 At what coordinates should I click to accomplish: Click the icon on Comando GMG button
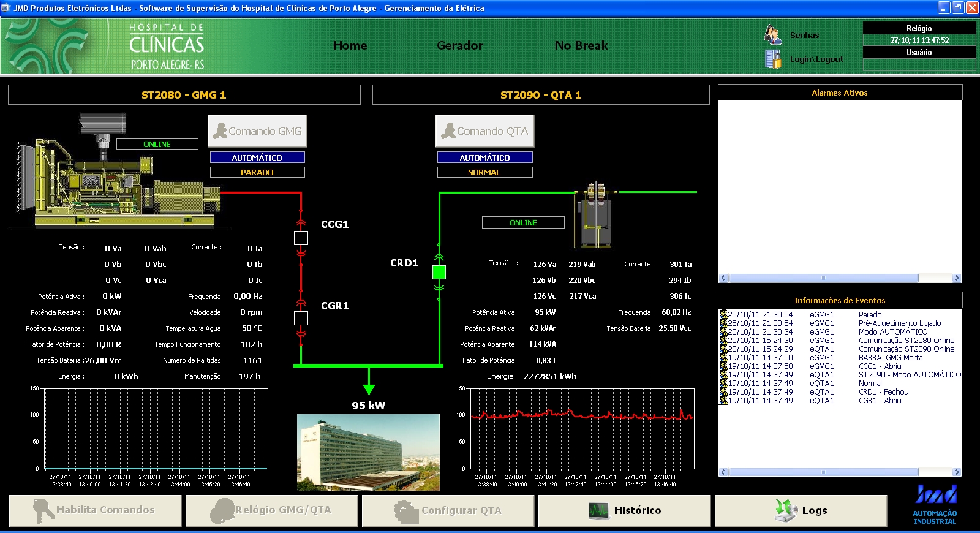click(x=220, y=130)
